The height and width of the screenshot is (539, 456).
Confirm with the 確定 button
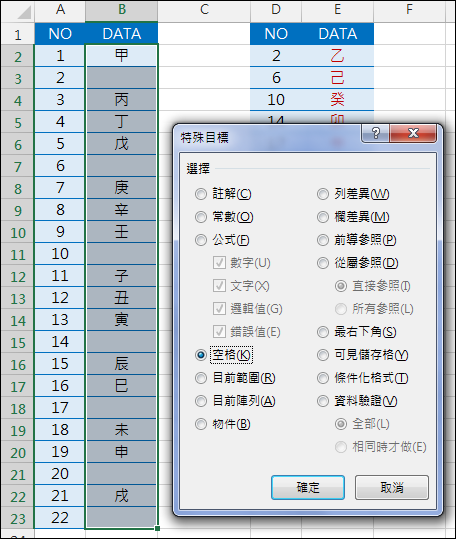(308, 487)
